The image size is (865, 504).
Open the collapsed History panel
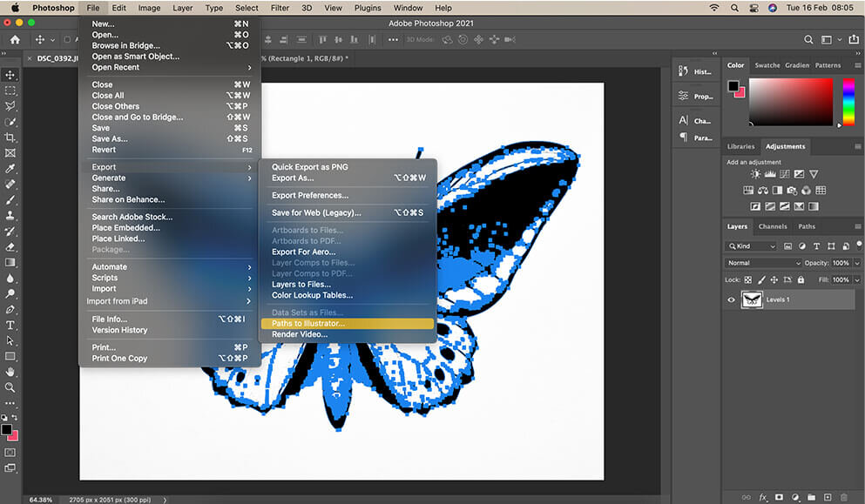(x=694, y=71)
